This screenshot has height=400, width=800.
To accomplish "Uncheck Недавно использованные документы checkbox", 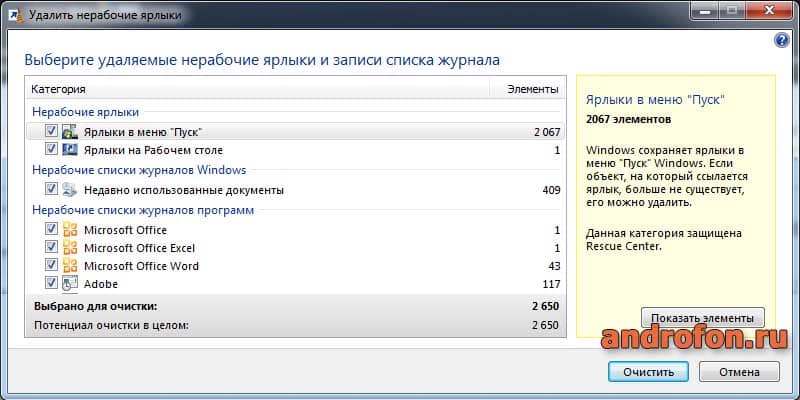I will click(x=51, y=189).
